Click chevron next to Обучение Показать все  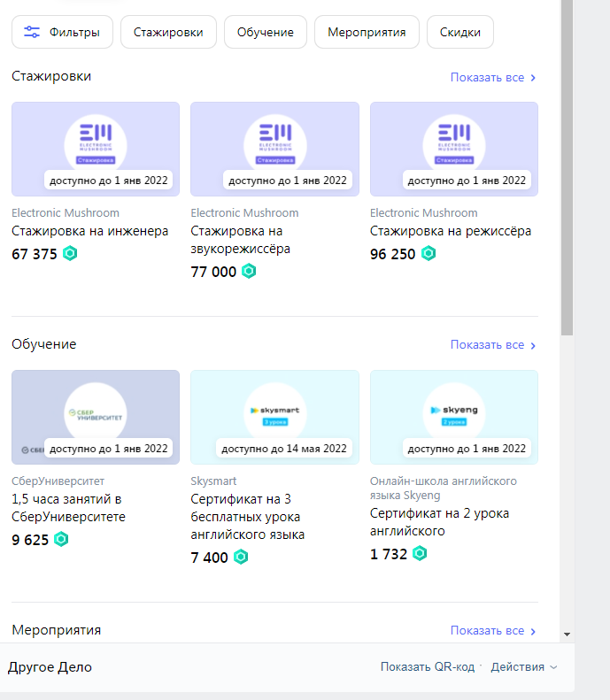pos(533,345)
